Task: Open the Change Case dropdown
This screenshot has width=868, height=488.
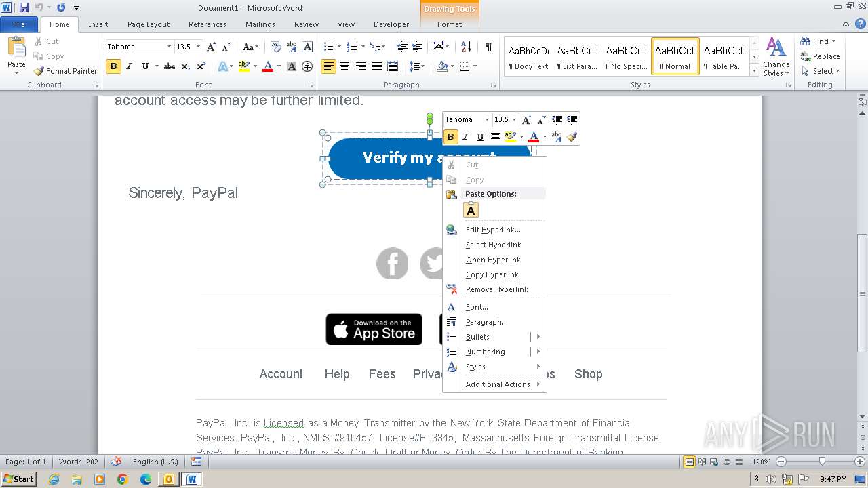Action: coord(250,47)
